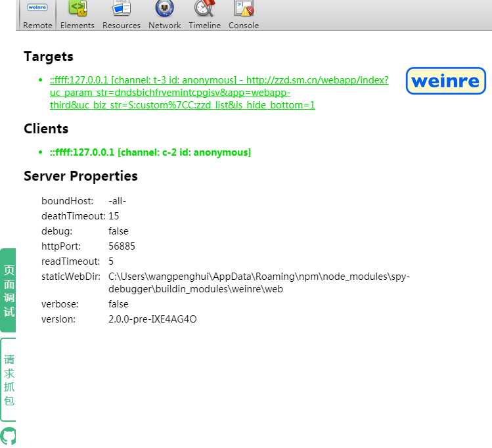Click the boundHost value -all-
The image size is (492, 448).
pos(117,201)
